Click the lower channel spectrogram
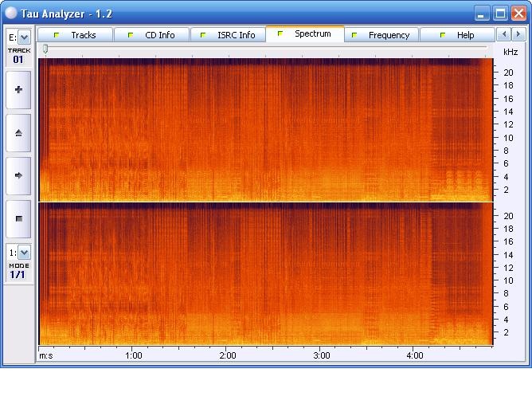 coord(265,273)
